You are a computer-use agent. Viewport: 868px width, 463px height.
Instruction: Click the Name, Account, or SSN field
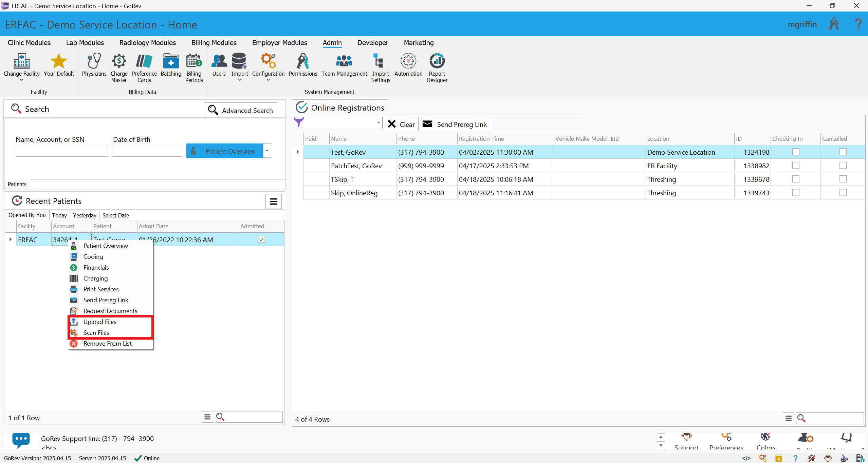tap(62, 150)
